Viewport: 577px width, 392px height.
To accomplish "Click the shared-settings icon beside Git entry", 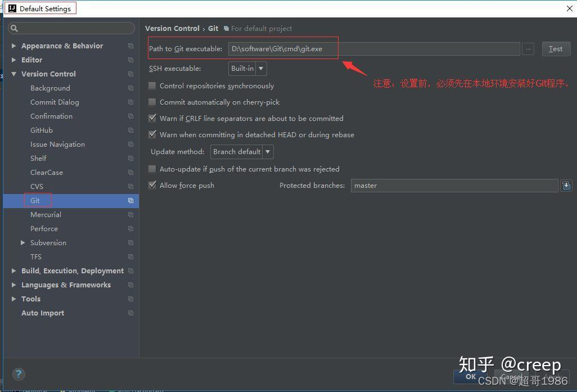I will [130, 200].
